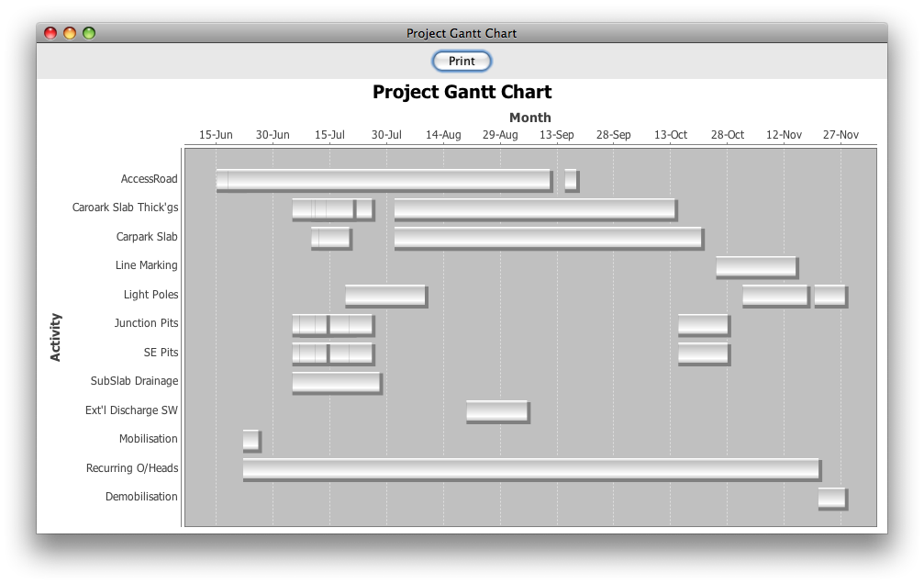Click the 28-Oct date tick label
Viewport: 924px width, 584px height.
tap(727, 134)
